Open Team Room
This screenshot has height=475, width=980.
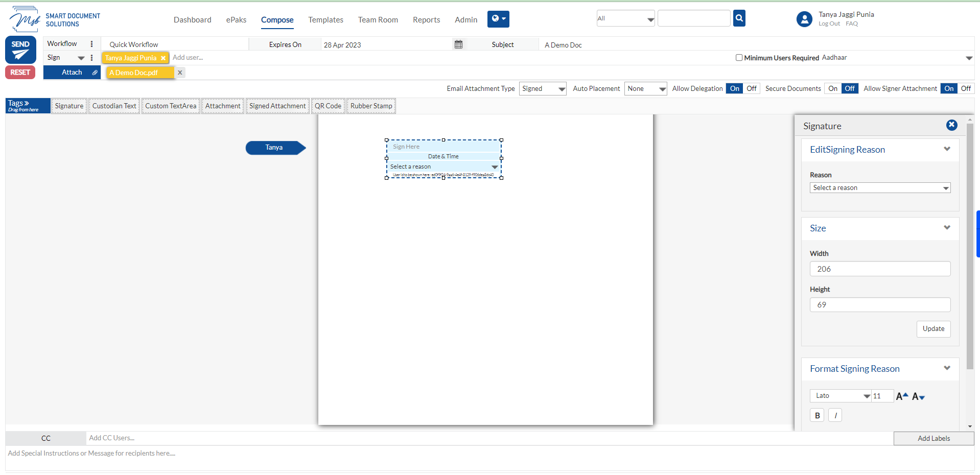[378, 20]
